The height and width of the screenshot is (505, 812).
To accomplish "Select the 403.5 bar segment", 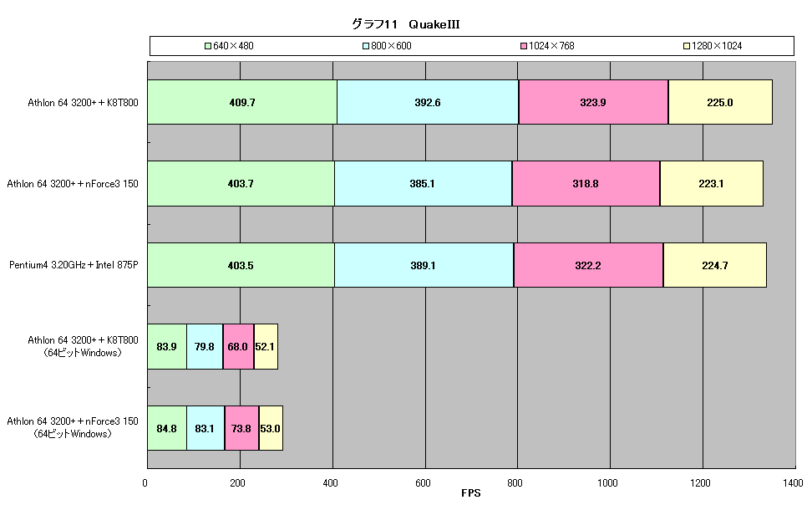I will (241, 265).
